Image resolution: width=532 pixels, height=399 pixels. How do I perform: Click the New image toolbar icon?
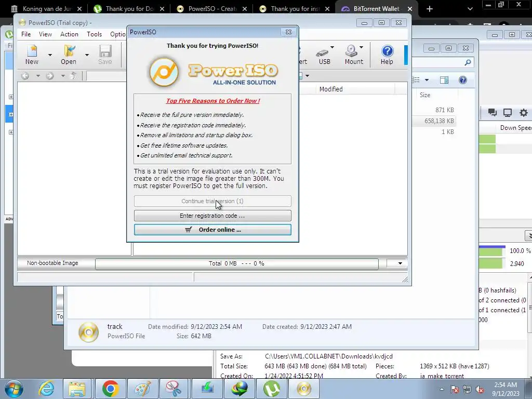[x=32, y=54]
